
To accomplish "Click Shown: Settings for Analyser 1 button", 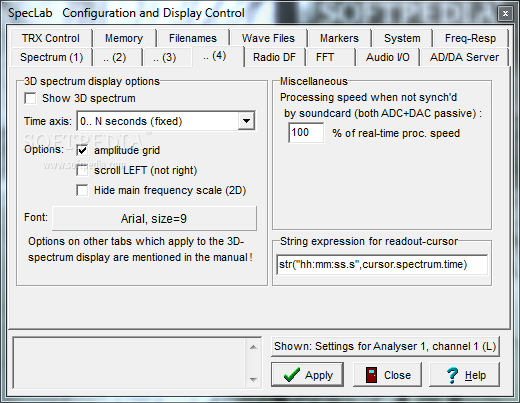I will click(385, 347).
